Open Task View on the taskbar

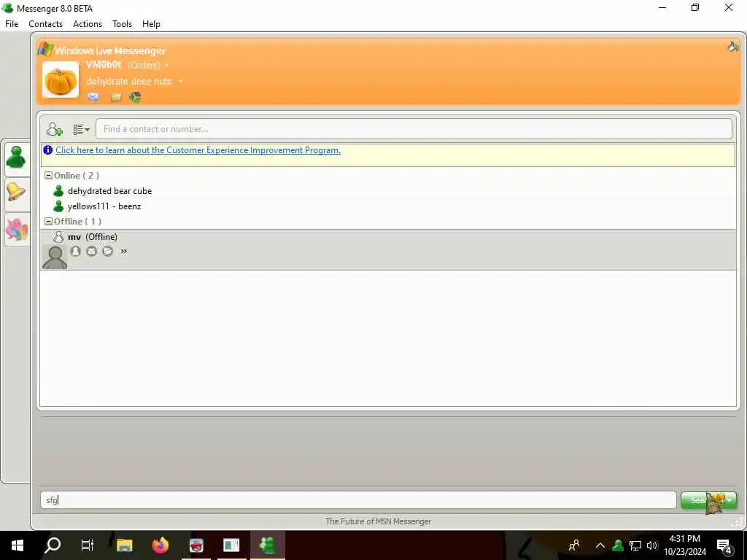(x=88, y=545)
